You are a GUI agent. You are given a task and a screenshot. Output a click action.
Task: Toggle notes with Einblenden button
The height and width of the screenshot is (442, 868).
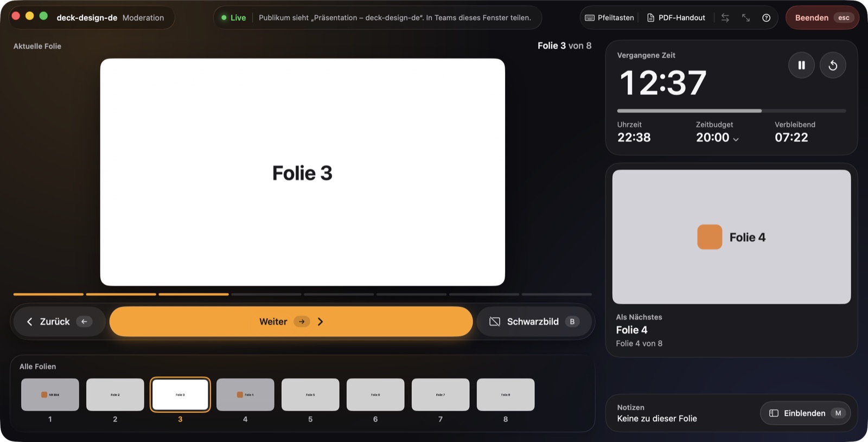(x=805, y=413)
